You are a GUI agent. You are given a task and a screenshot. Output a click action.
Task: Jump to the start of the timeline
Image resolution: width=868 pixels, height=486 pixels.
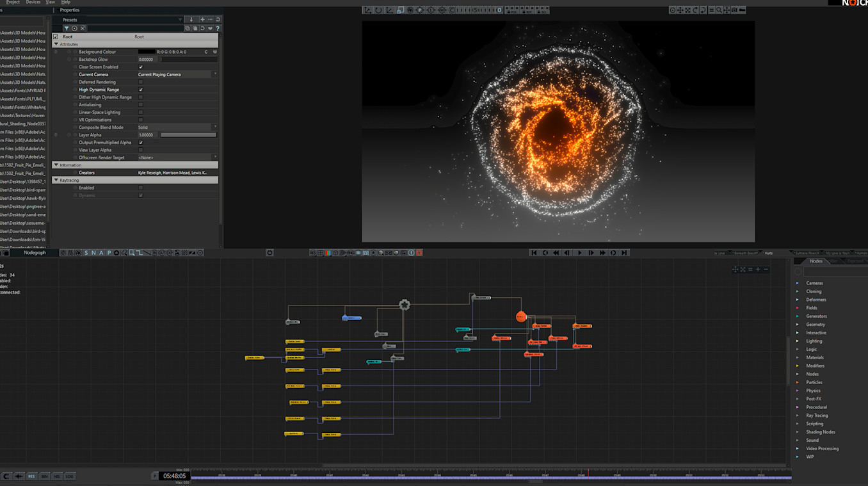pyautogui.click(x=534, y=253)
